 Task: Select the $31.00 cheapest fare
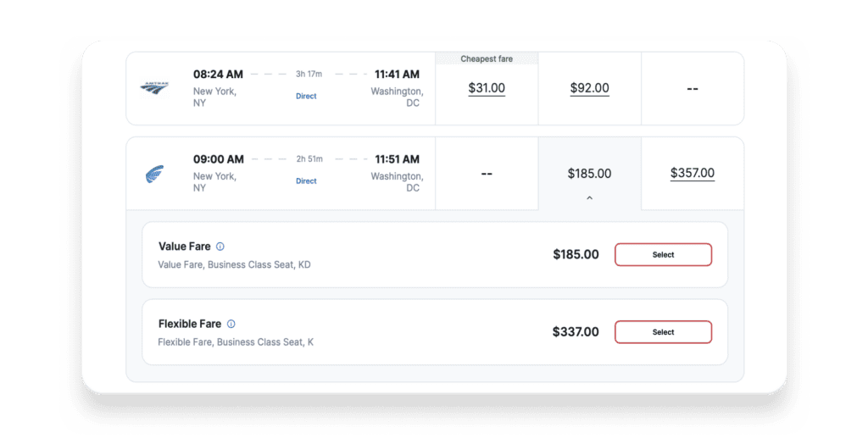click(487, 88)
